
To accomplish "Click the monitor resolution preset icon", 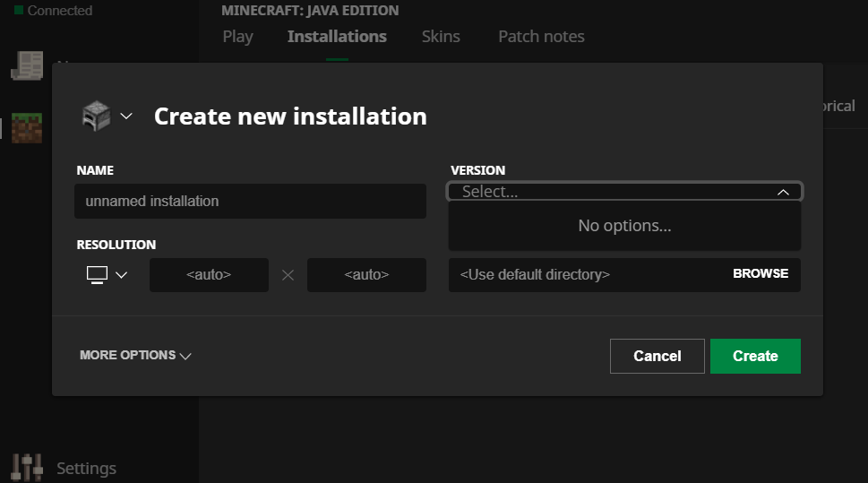I will [x=97, y=274].
